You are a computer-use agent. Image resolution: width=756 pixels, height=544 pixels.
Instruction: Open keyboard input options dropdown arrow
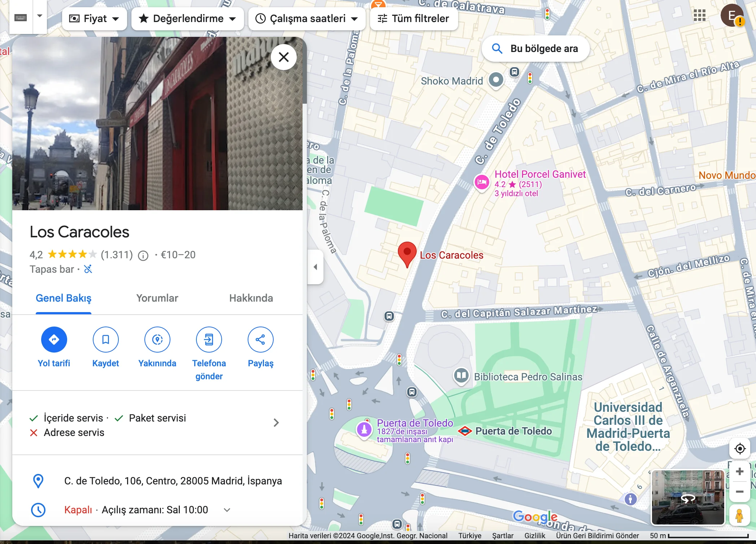[x=40, y=16]
